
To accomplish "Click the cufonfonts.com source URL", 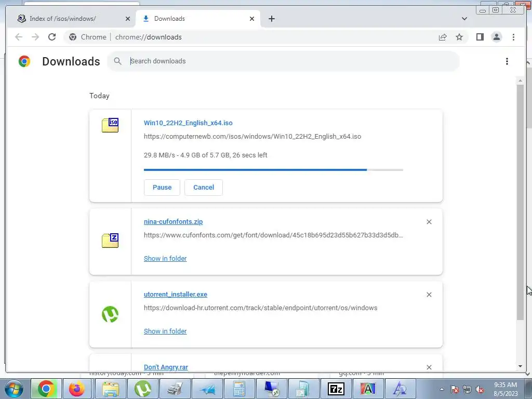I will point(273,235).
